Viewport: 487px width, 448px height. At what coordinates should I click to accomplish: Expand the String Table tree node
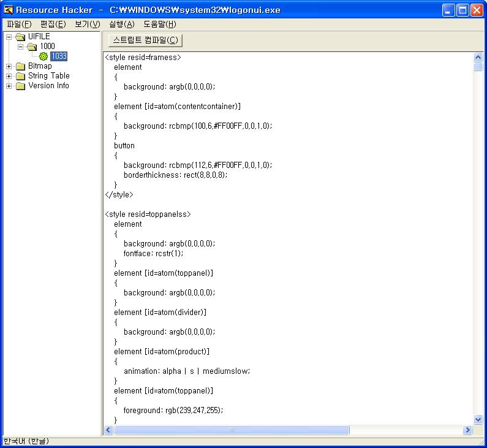9,76
